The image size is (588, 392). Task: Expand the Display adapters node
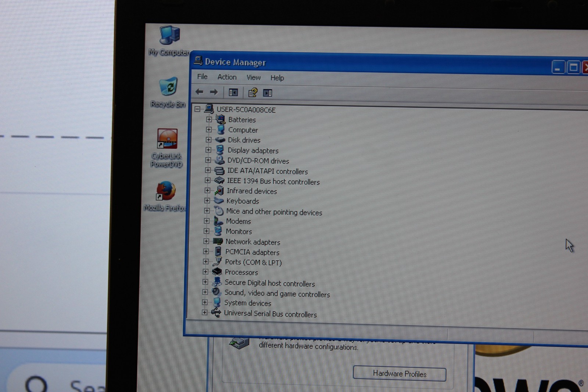(208, 150)
